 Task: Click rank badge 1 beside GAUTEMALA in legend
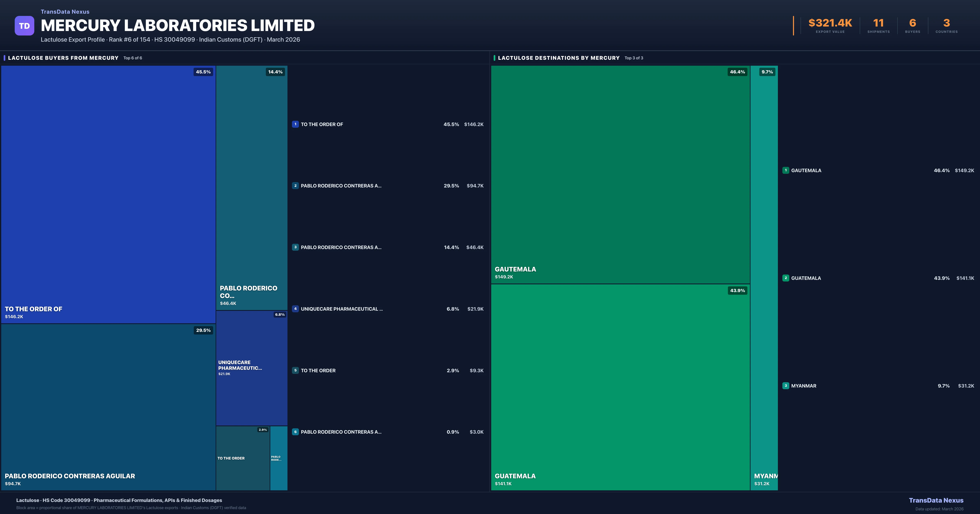[786, 170]
